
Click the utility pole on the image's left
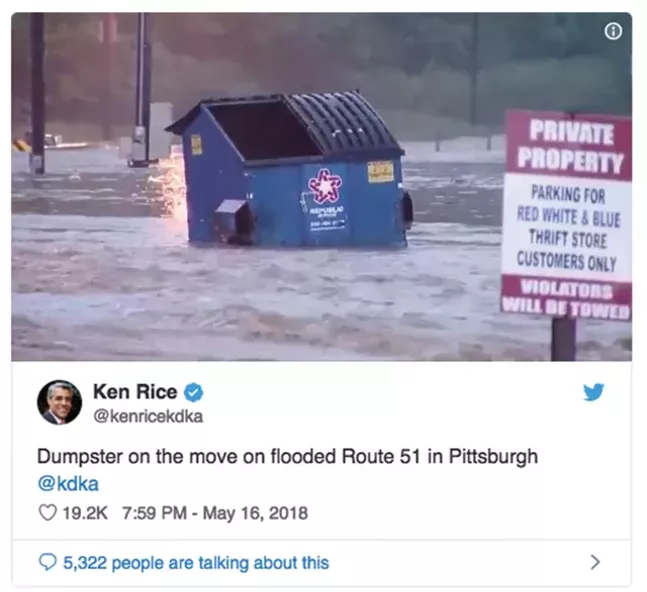pyautogui.click(x=37, y=93)
